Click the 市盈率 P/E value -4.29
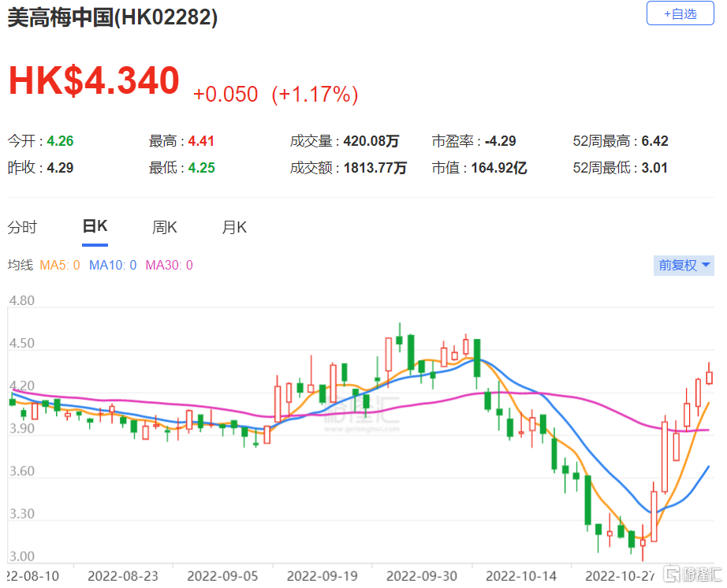Viewport: 727px width, 588px height. tap(500, 141)
